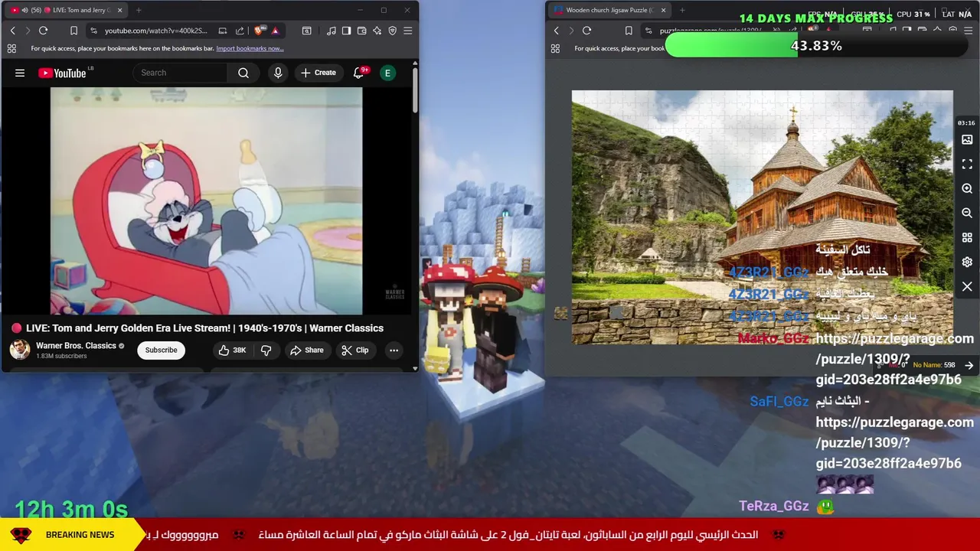980x551 pixels.
Task: Open the YouTube hamburger guide menu
Action: (x=20, y=73)
